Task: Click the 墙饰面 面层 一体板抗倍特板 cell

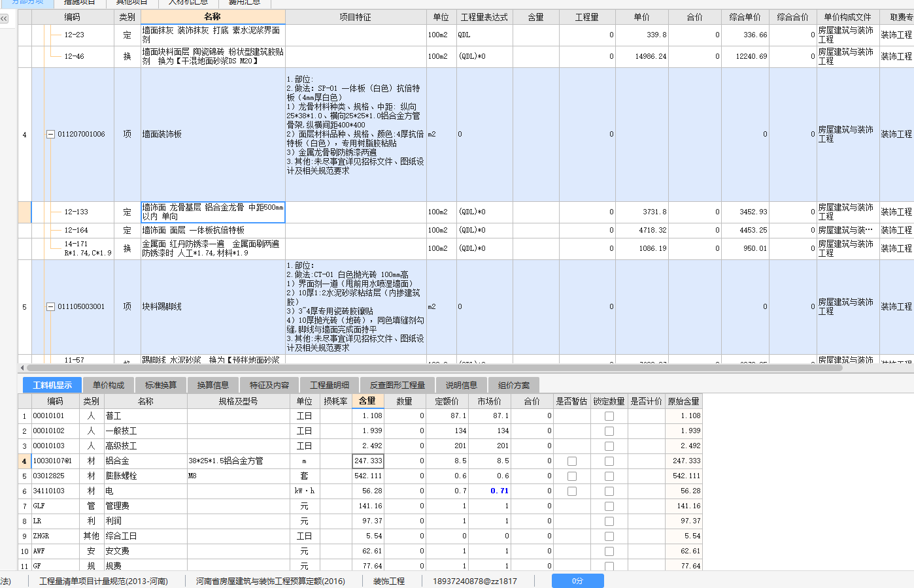Action: pyautogui.click(x=212, y=230)
